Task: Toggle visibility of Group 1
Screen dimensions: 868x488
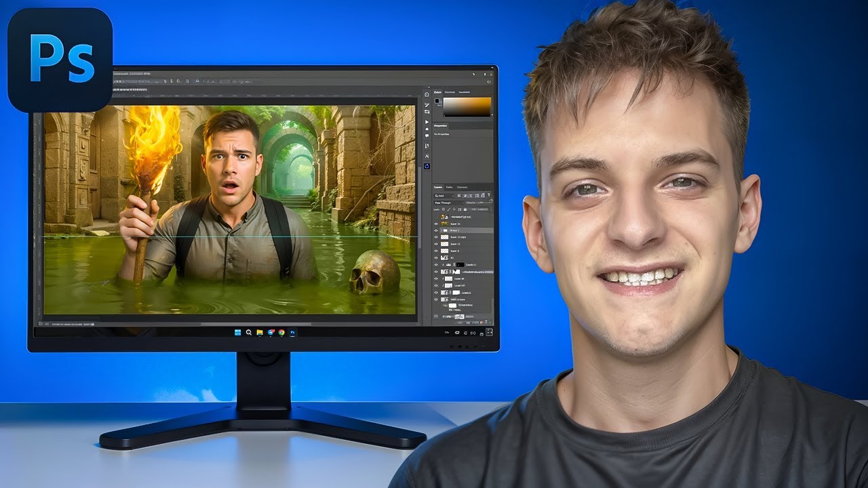Action: [x=436, y=230]
